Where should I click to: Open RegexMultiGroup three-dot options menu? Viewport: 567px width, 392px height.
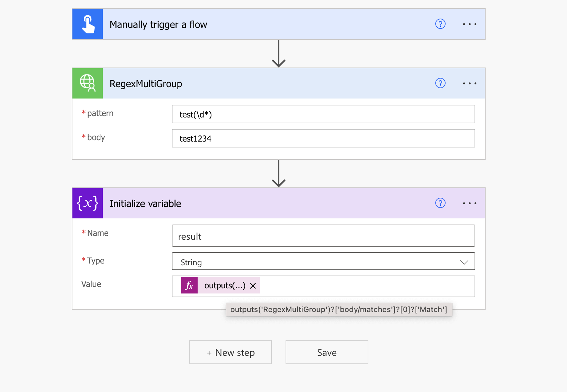(469, 83)
